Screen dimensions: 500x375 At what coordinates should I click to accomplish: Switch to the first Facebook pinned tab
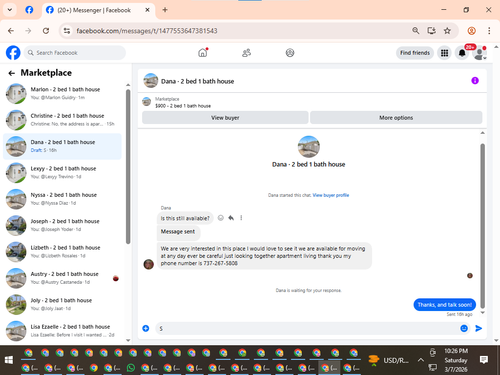29,10
